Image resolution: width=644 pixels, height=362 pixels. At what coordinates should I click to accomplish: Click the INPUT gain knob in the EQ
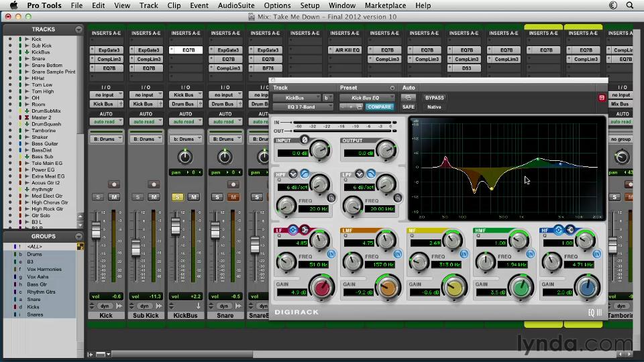320,150
